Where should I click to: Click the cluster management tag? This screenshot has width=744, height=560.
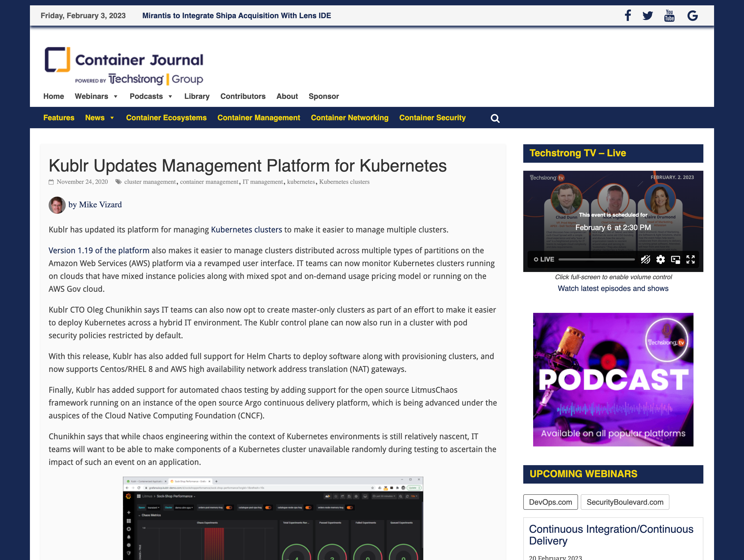150,182
